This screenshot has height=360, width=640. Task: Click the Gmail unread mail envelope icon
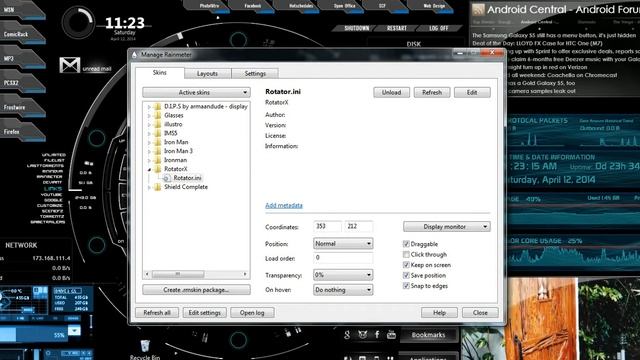click(70, 65)
